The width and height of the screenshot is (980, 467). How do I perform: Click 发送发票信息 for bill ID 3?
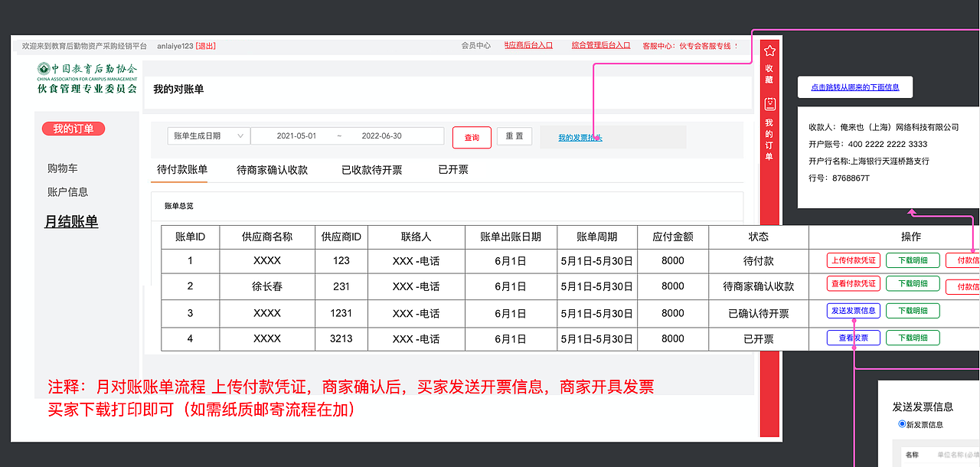click(x=853, y=311)
